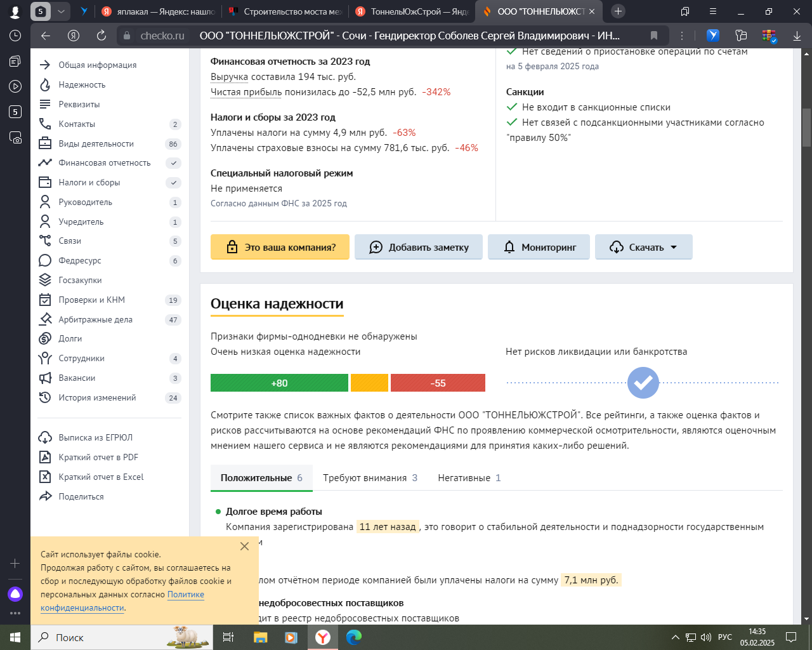Click the yellow rating bar segment
Image resolution: width=812 pixels, height=650 pixels.
(369, 383)
